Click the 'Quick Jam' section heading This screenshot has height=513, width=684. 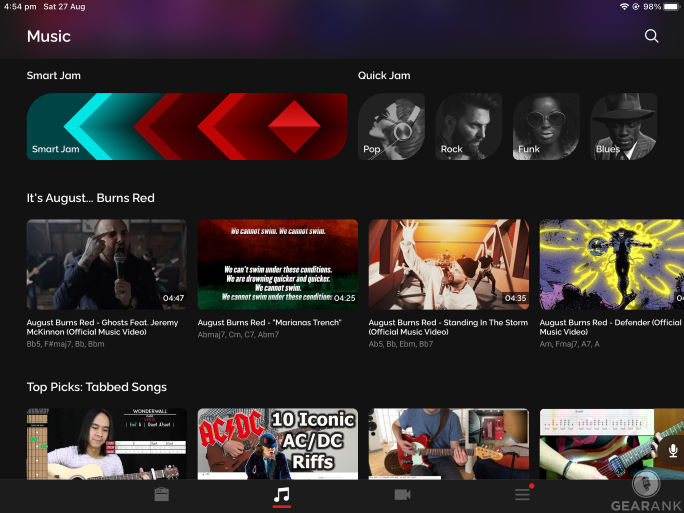pos(384,75)
